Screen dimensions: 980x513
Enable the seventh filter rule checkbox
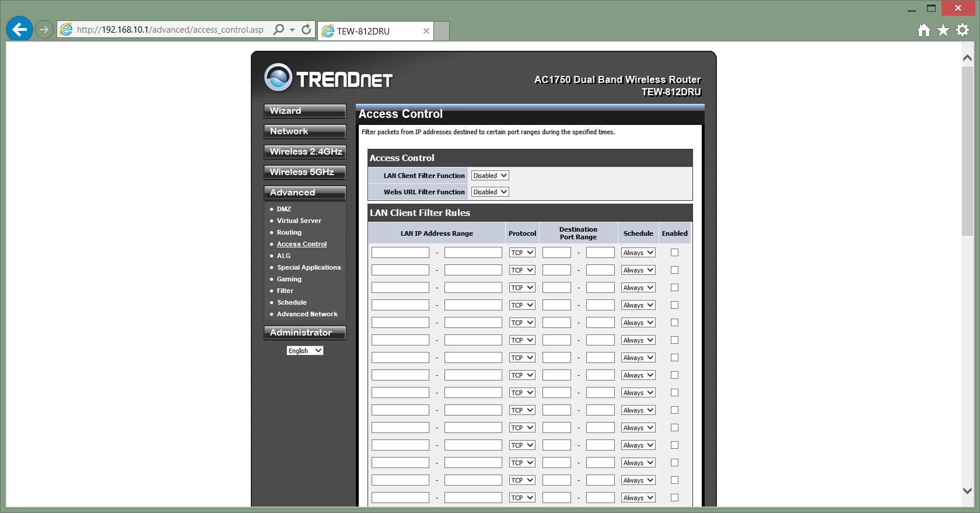click(x=674, y=358)
